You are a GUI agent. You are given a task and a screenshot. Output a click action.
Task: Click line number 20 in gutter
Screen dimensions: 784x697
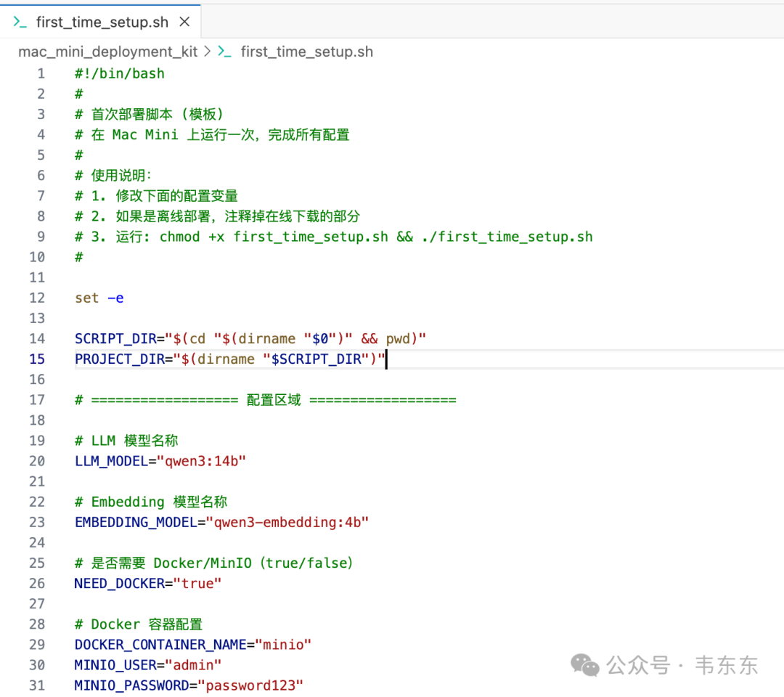coord(37,461)
